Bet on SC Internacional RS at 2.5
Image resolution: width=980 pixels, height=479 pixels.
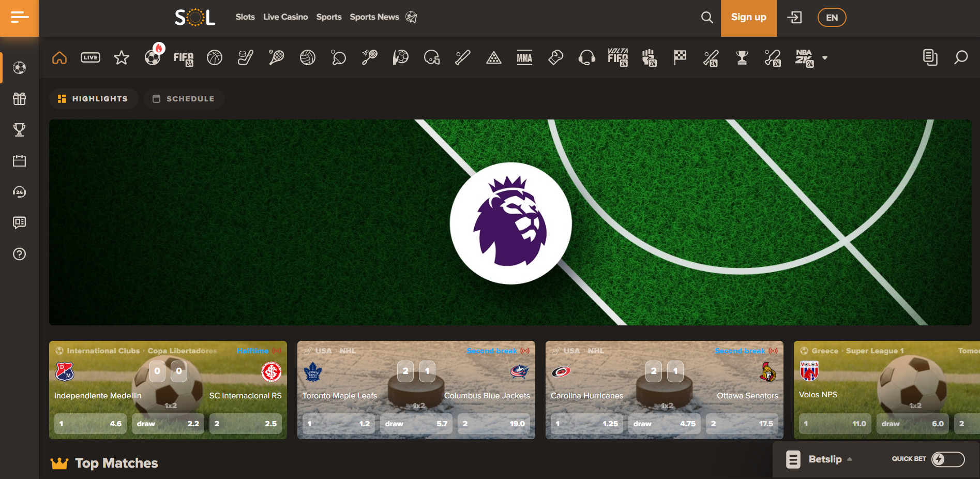246,424
